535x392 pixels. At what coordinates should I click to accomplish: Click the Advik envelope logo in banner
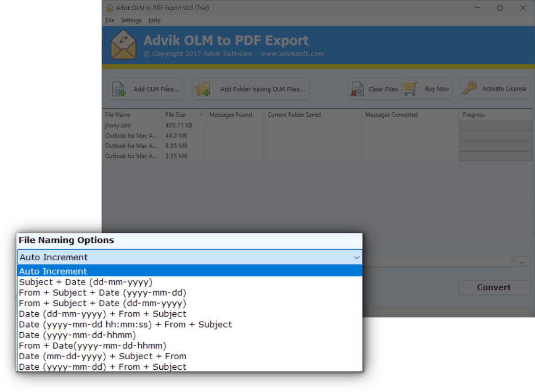tap(123, 45)
